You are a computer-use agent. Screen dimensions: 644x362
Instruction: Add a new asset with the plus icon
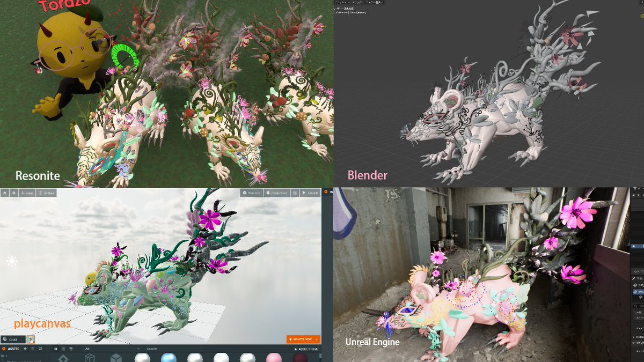(x=25, y=349)
